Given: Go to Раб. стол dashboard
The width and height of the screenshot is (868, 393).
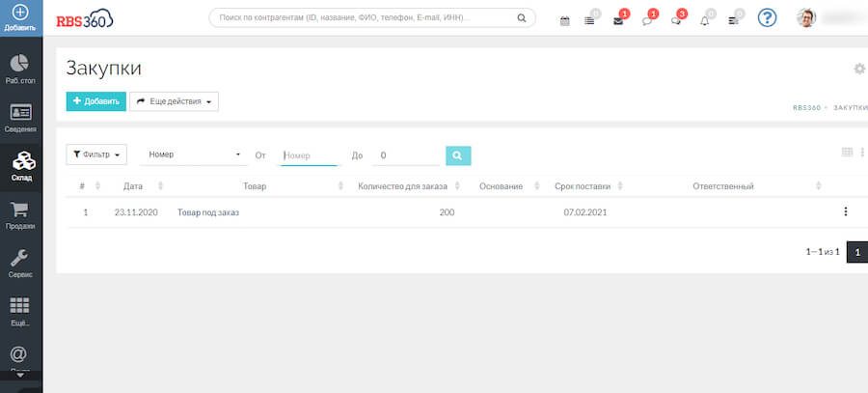Looking at the screenshot, I should pyautogui.click(x=20, y=69).
